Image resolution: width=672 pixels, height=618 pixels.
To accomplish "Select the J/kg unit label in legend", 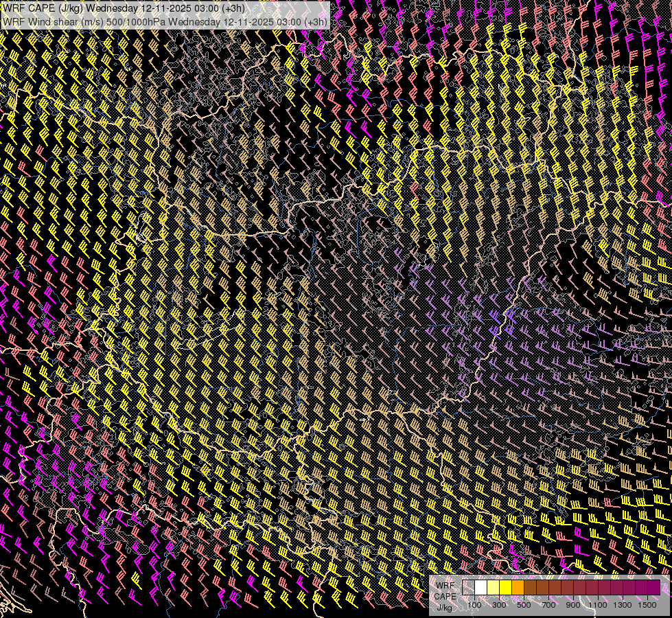I will point(445,607).
